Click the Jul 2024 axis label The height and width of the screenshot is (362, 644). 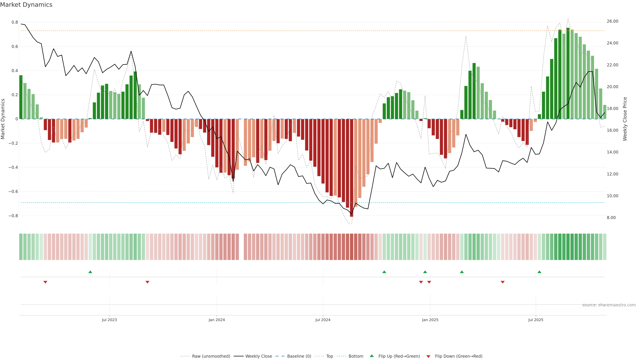323,320
